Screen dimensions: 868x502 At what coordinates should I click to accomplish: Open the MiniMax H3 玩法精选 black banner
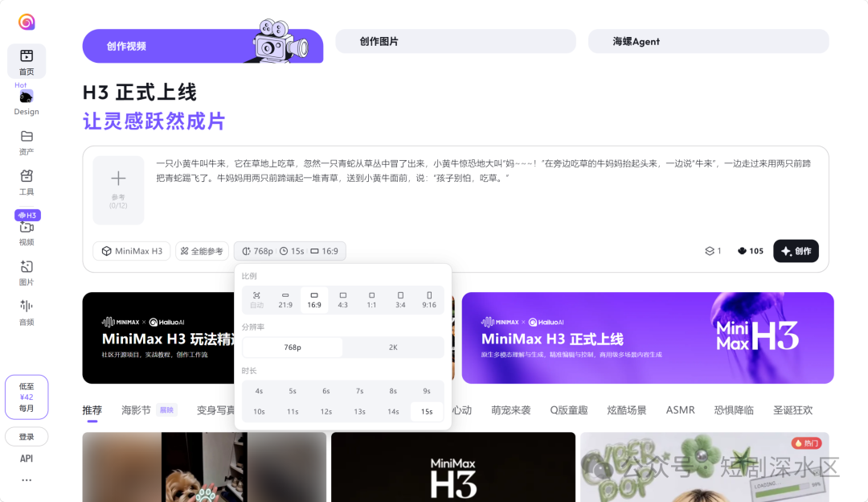(x=158, y=338)
